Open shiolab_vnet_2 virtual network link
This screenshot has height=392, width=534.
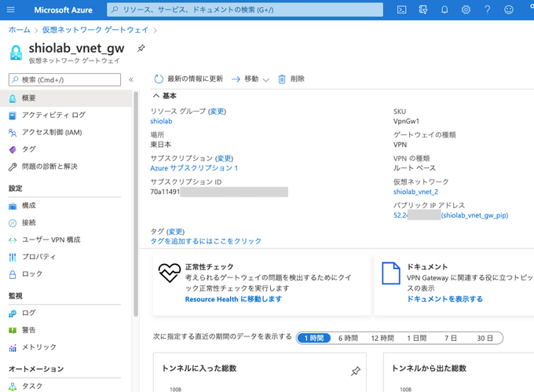point(415,192)
